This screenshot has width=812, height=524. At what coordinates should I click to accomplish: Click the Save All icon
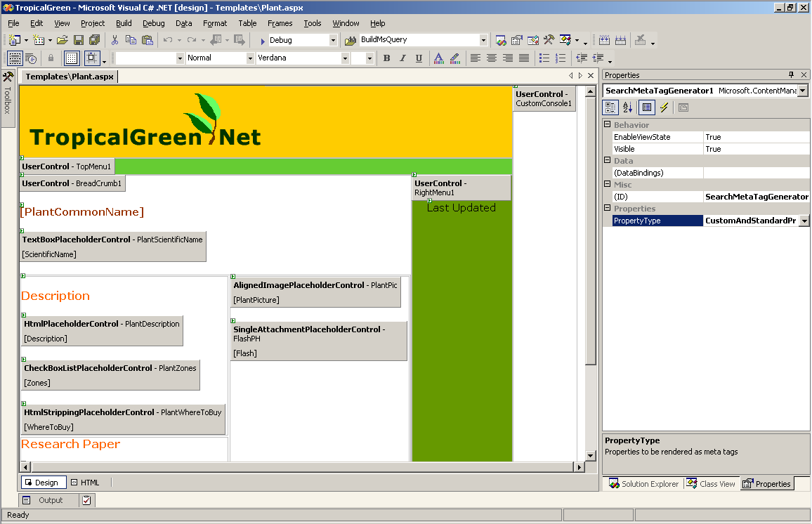pos(94,40)
